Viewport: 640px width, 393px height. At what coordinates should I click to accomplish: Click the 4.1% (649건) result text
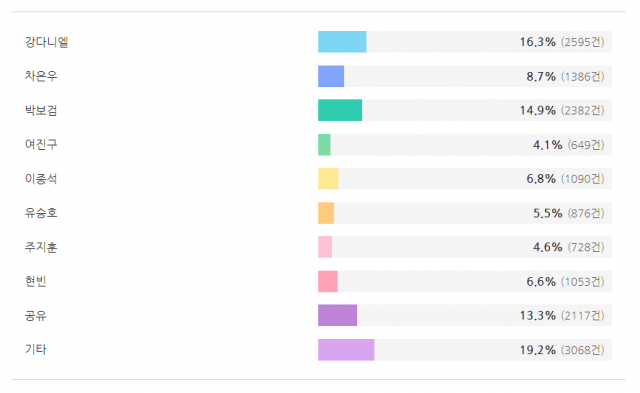[x=569, y=144]
